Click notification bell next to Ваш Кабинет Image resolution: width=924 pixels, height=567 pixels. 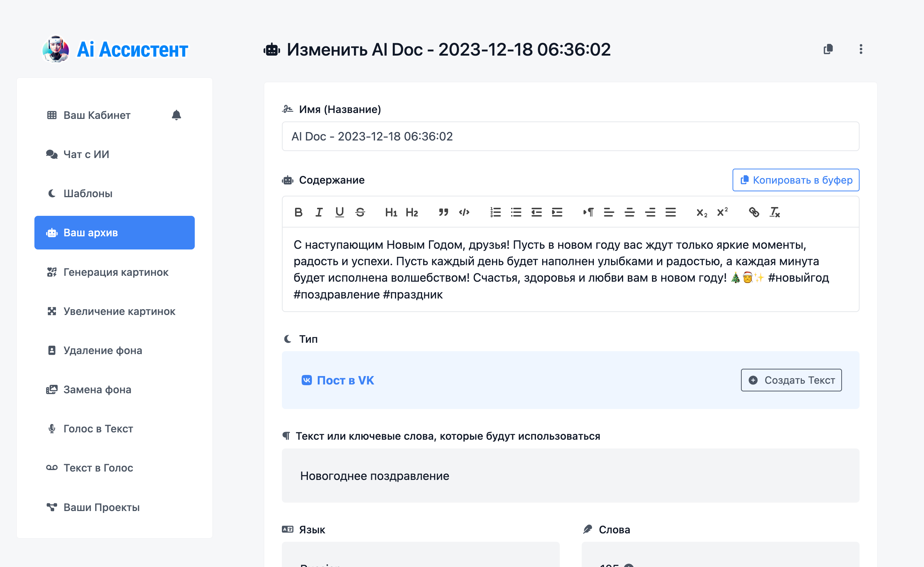(176, 115)
